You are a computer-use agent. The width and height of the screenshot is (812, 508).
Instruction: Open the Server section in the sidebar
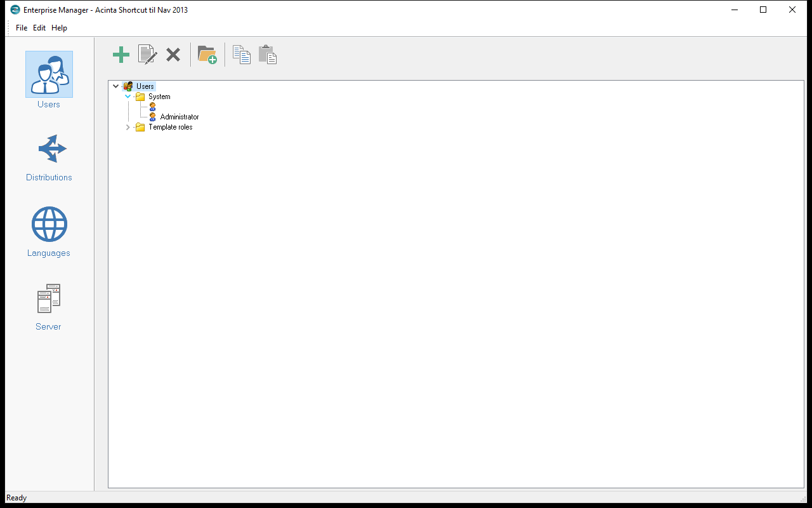[49, 307]
